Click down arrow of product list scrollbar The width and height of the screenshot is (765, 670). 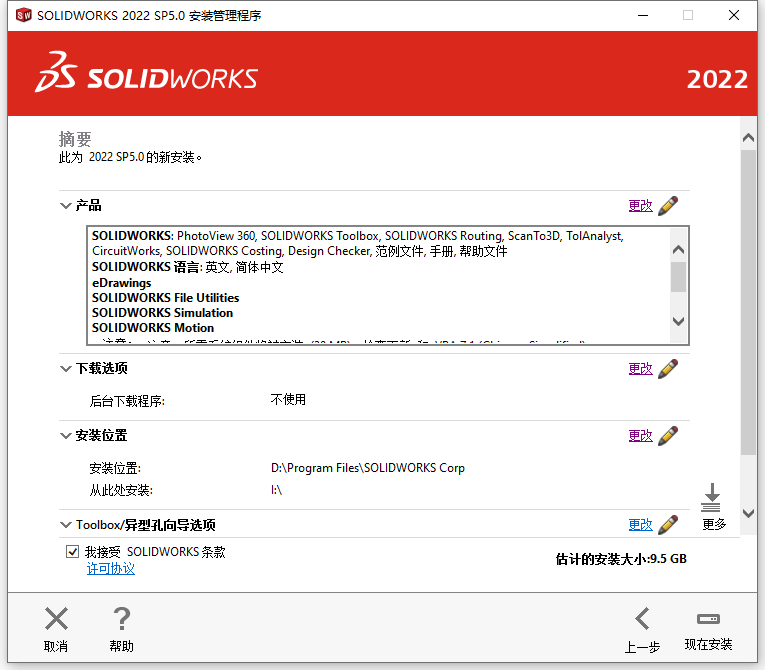[678, 321]
